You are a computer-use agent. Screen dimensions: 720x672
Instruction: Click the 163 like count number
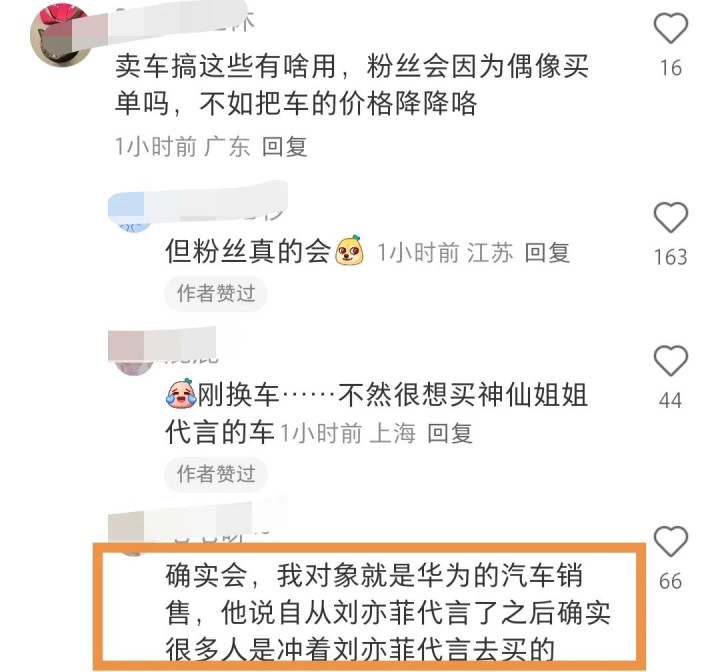[x=670, y=257]
